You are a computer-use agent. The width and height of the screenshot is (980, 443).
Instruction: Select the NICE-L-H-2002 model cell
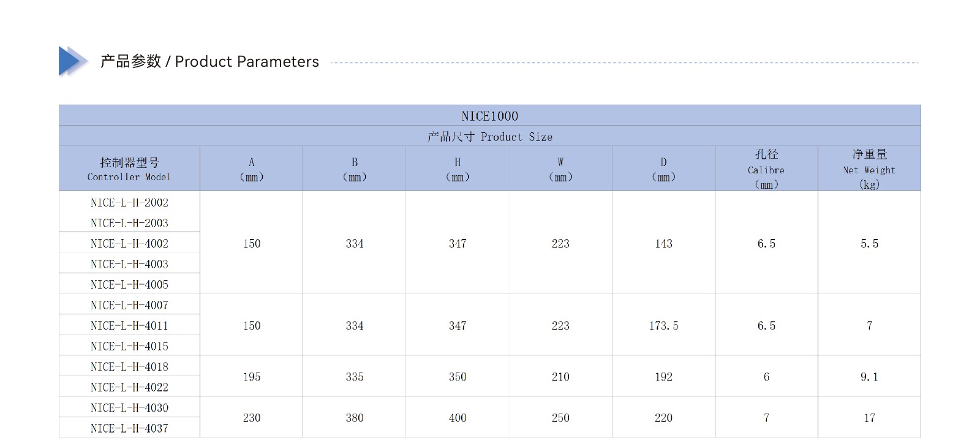coord(129,202)
